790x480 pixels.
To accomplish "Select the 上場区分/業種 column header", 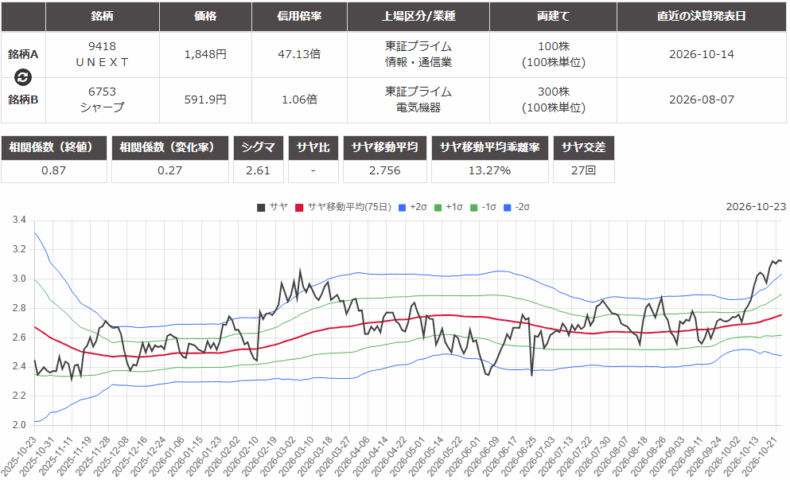I will pyautogui.click(x=418, y=16).
